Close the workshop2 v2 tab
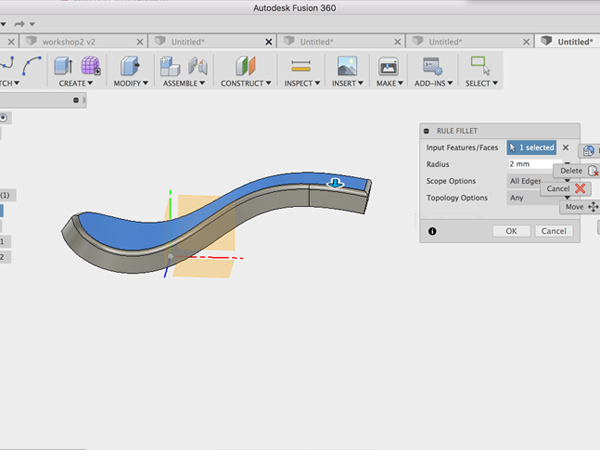Image resolution: width=600 pixels, height=450 pixels. click(140, 42)
